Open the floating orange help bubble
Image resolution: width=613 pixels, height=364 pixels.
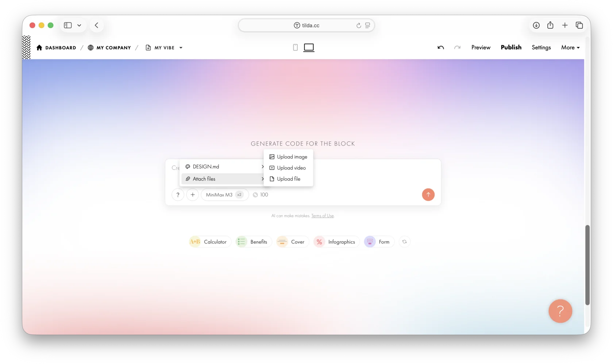pyautogui.click(x=560, y=311)
